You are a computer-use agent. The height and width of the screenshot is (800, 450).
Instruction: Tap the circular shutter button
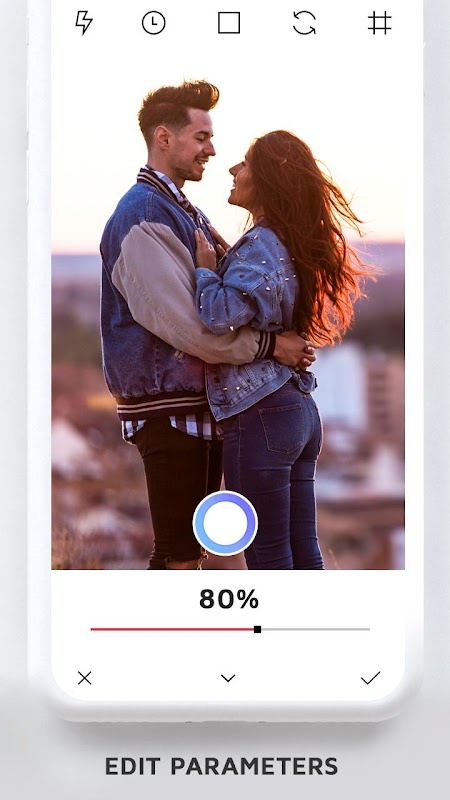pos(225,523)
